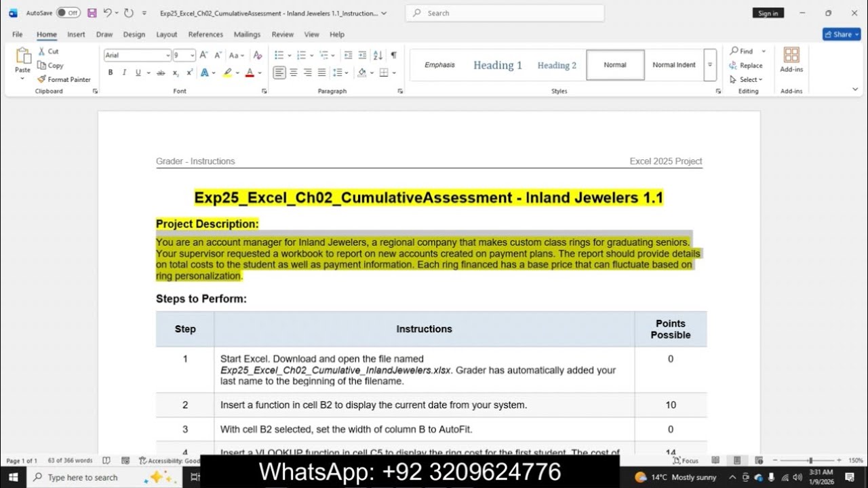Toggle the AutoSave switch

(68, 13)
